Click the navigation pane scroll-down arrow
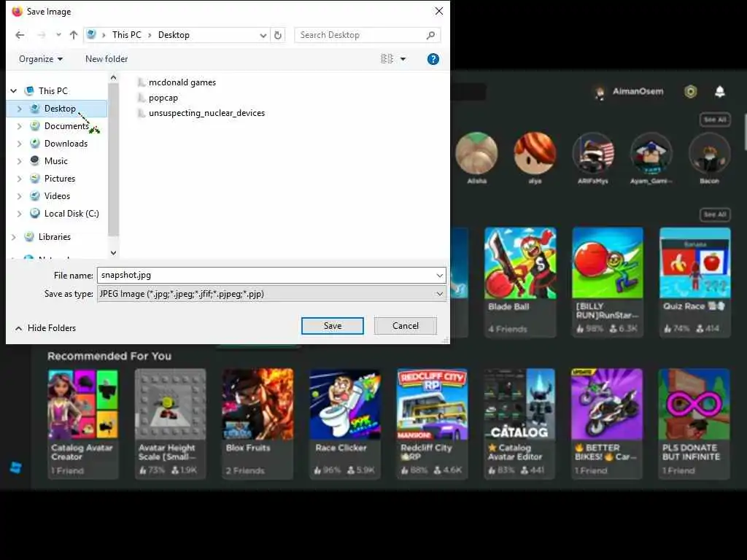The width and height of the screenshot is (747, 560). (113, 253)
